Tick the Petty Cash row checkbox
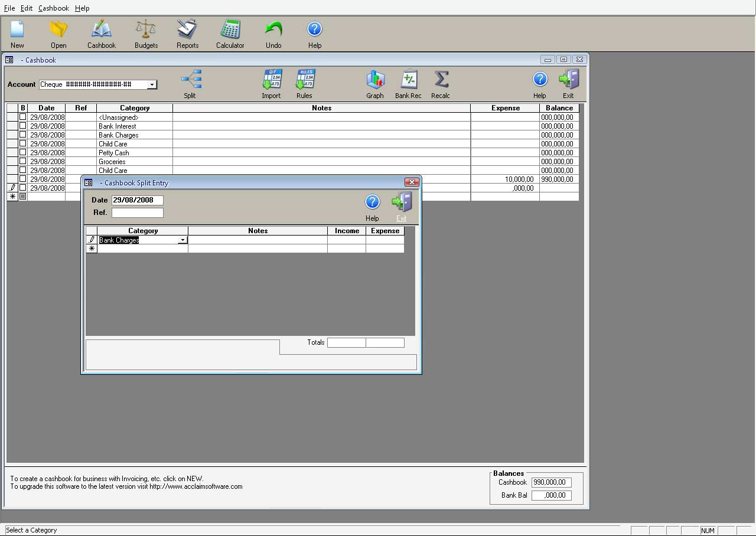This screenshot has height=536, width=756. (x=22, y=152)
